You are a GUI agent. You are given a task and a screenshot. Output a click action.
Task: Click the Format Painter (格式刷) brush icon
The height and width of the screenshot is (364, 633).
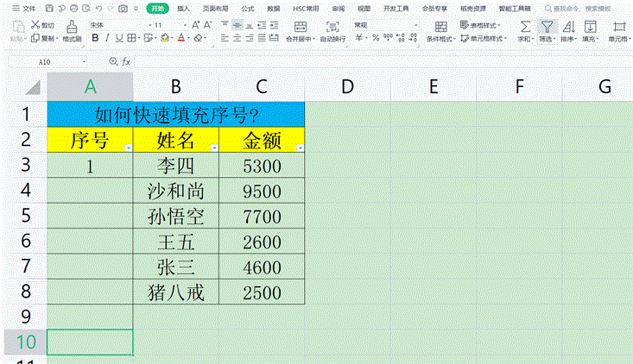(71, 26)
